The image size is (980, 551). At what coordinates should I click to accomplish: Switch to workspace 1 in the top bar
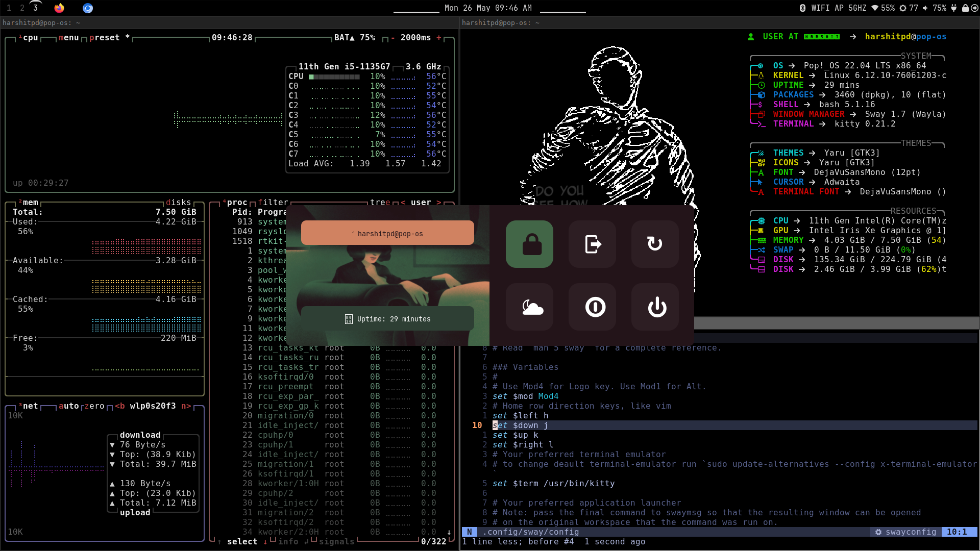point(9,8)
